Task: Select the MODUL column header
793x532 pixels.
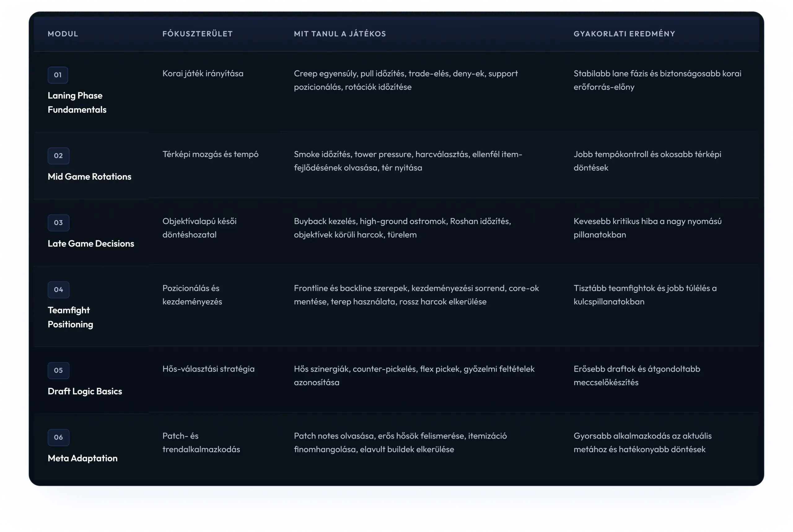Action: (63, 34)
